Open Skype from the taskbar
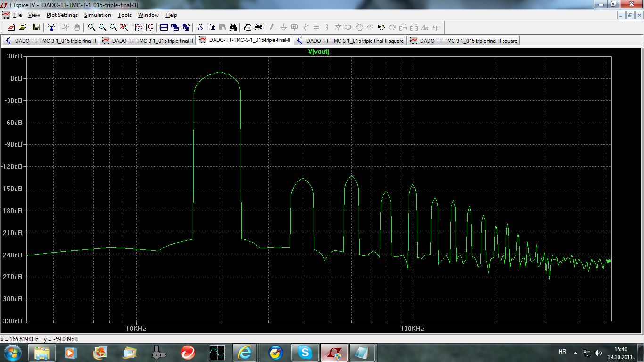Screen dimensions: 644x362 pos(305,353)
